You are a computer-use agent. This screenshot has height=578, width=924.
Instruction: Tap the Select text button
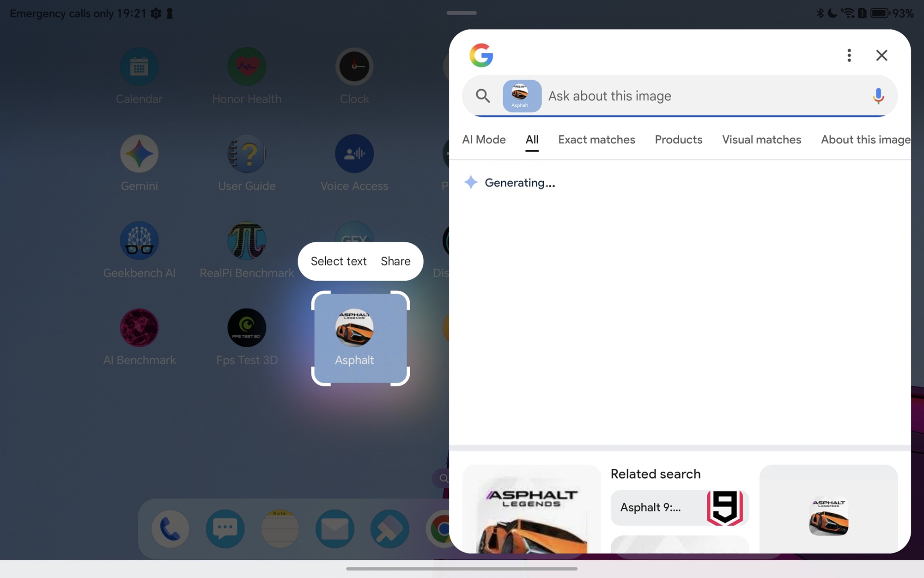[x=339, y=261]
